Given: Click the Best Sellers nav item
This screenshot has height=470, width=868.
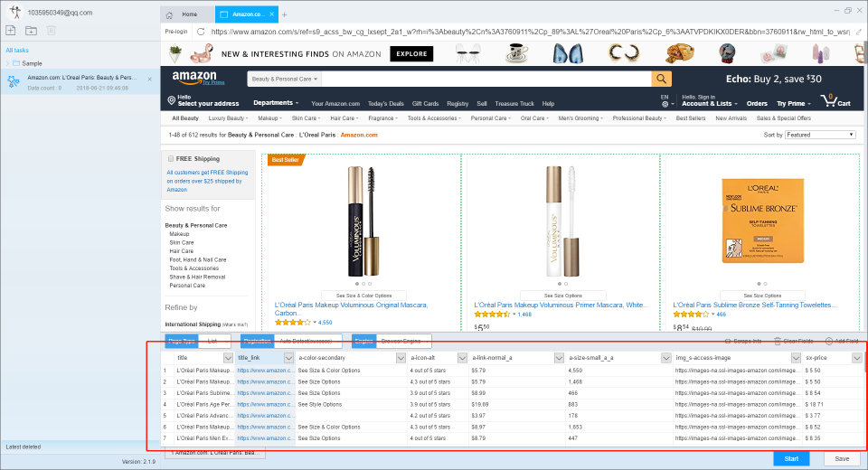Looking at the screenshot, I should [x=690, y=117].
